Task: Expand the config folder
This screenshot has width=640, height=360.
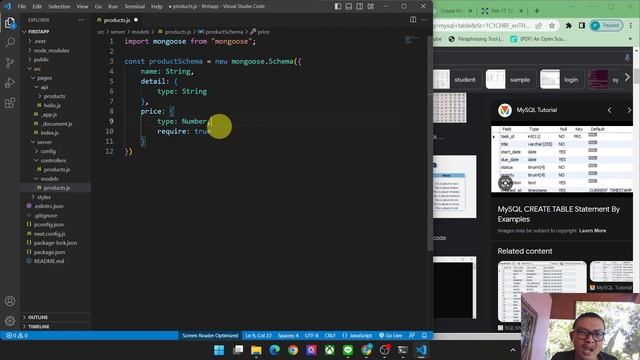Action: (x=56, y=151)
